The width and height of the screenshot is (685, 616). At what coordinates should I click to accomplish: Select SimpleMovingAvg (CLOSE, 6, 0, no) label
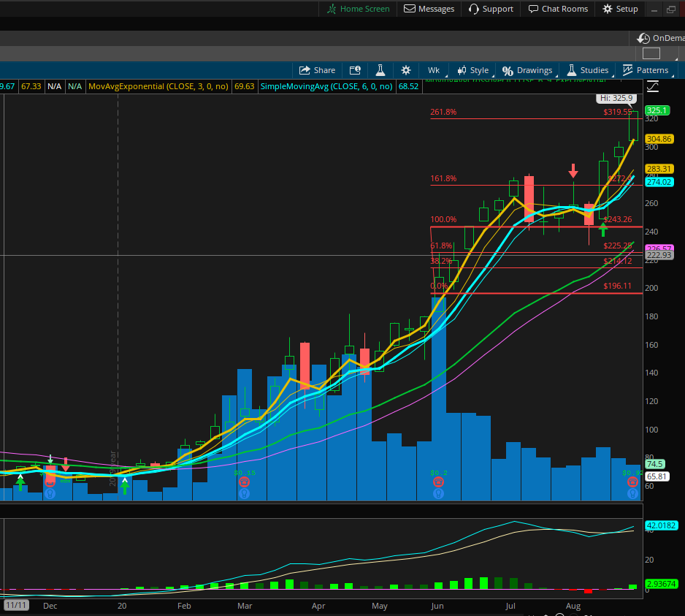tap(326, 86)
